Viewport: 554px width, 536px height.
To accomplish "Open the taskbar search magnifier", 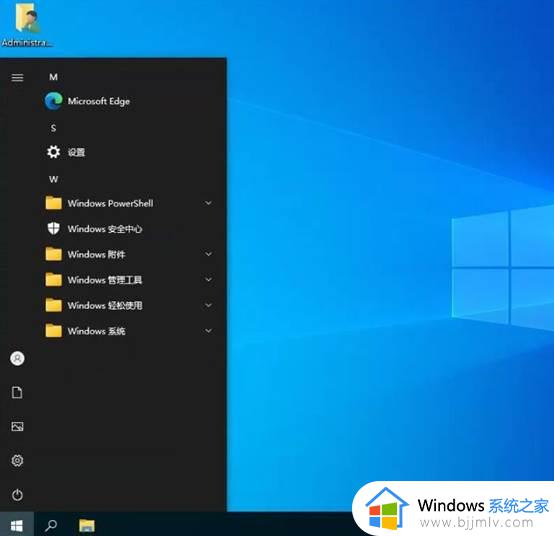I will (51, 525).
